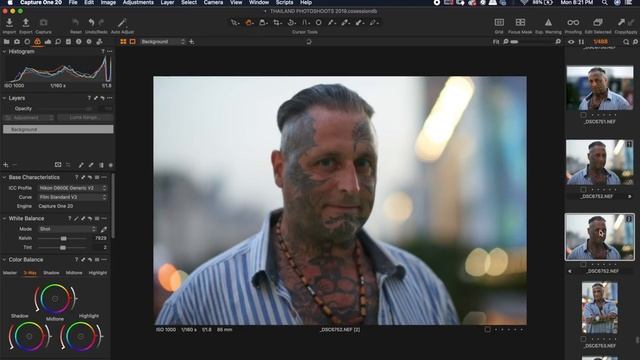Tick the color tag box below the viewer
The image size is (640, 360).
click(487, 329)
